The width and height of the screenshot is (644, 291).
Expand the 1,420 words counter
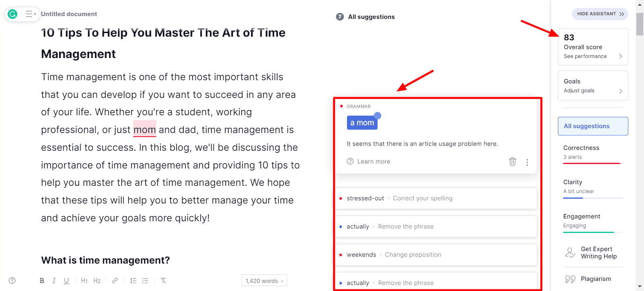(x=264, y=281)
